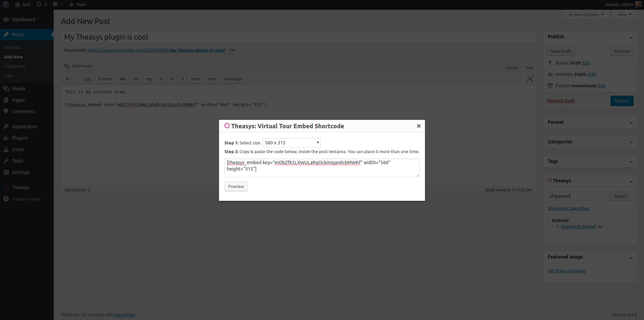Click the Plugins plug icon

[6, 138]
